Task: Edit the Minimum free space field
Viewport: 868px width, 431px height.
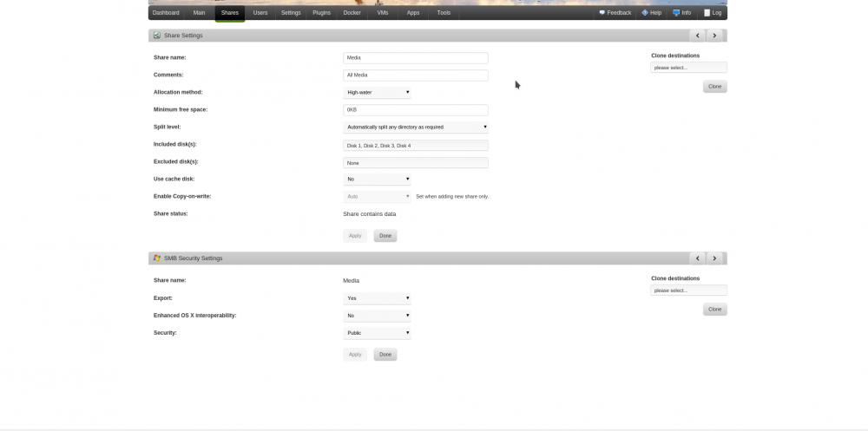Action: tap(416, 109)
